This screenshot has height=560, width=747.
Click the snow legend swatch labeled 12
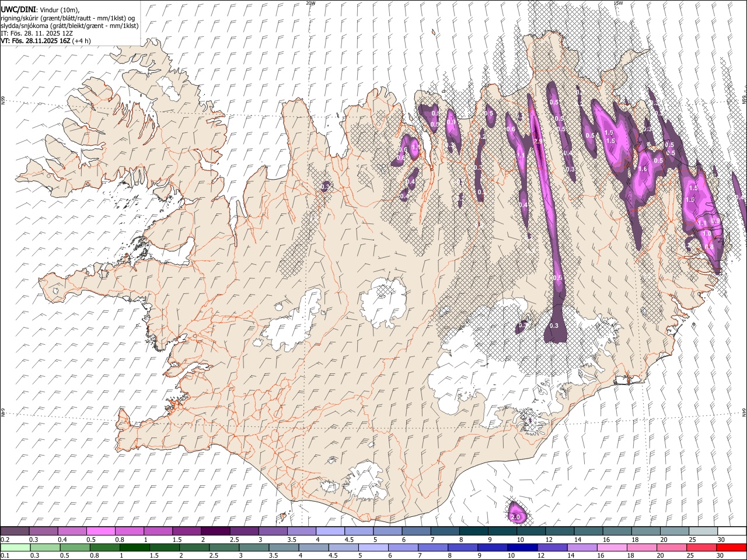[x=560, y=531]
